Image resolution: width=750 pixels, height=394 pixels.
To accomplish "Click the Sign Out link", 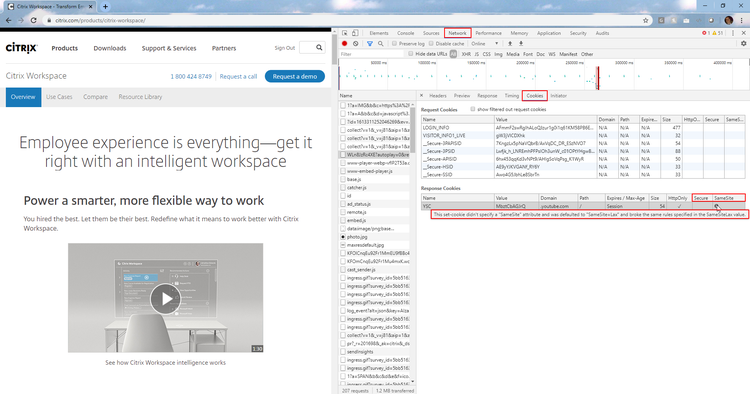I will click(x=285, y=48).
